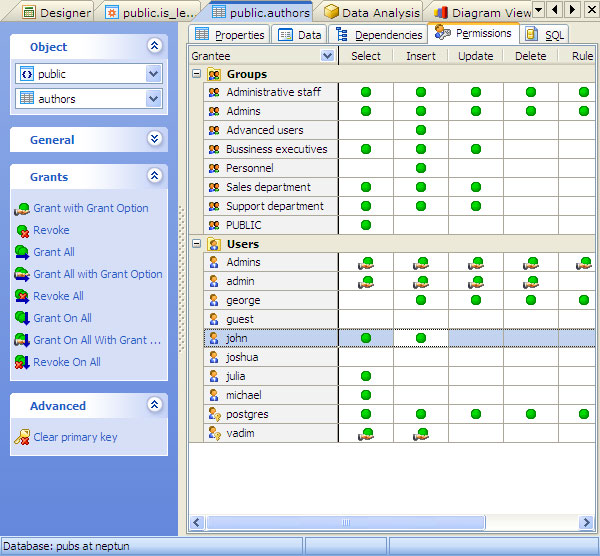Click the Grant On All icon
This screenshot has height=556, width=600.
22,319
